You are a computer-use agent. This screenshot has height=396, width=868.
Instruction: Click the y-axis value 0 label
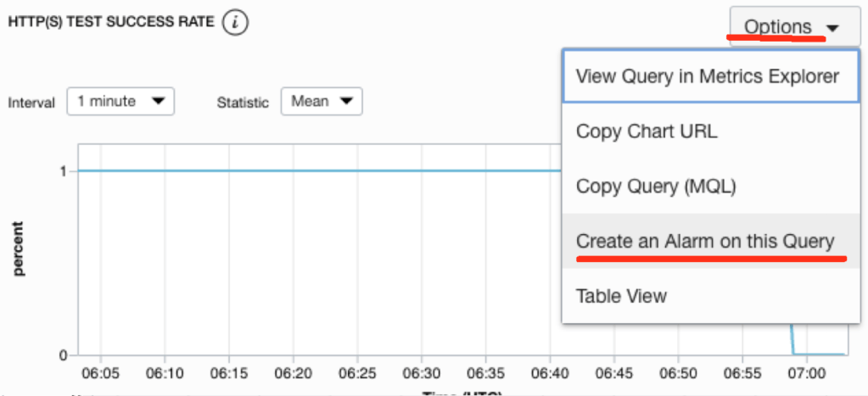[x=62, y=354]
